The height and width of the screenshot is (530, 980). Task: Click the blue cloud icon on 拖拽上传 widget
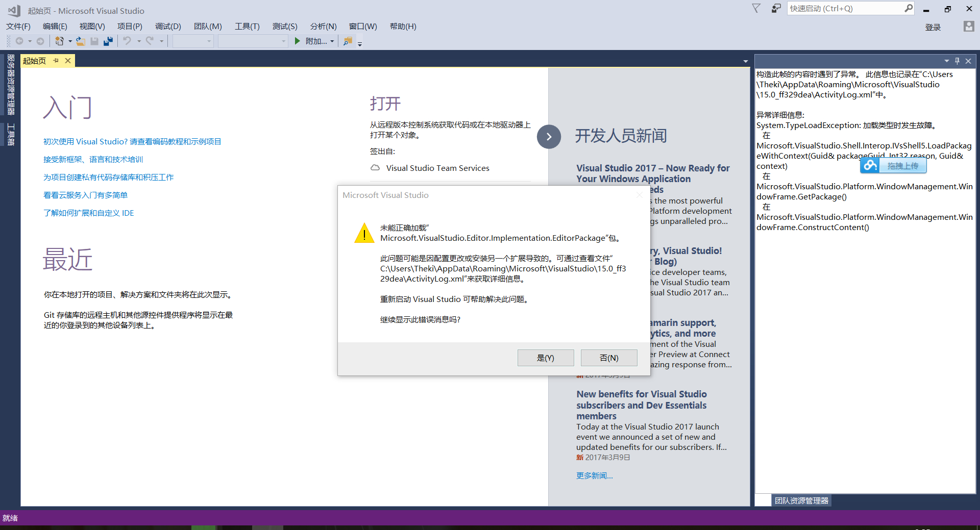click(x=870, y=165)
